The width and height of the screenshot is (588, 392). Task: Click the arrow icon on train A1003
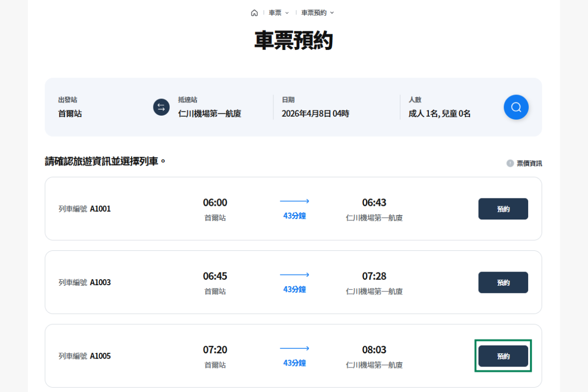[294, 275]
